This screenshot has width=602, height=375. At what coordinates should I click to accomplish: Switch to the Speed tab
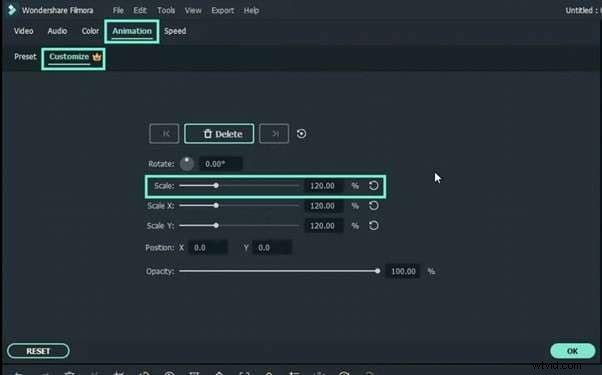[x=175, y=31]
